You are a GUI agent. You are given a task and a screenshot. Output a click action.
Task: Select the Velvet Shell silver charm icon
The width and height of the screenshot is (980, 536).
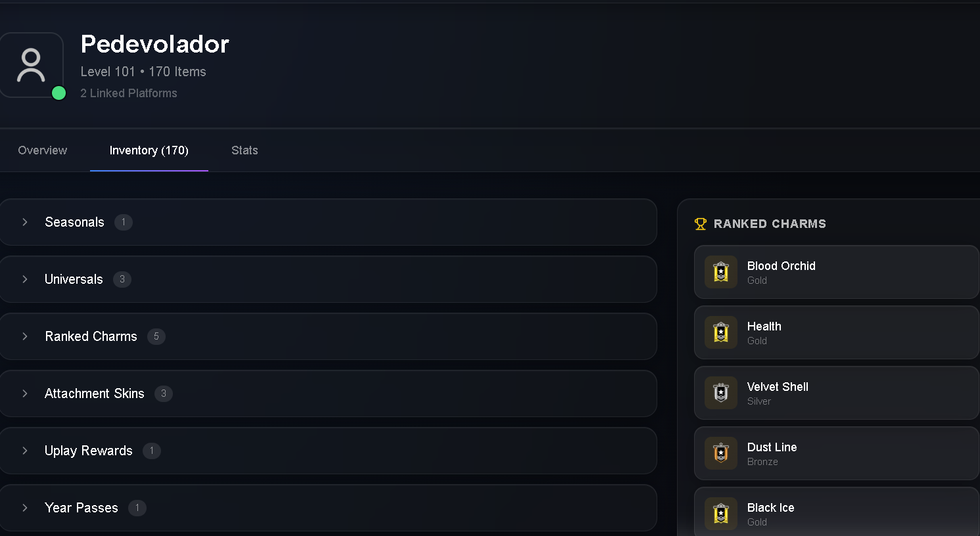click(x=721, y=393)
